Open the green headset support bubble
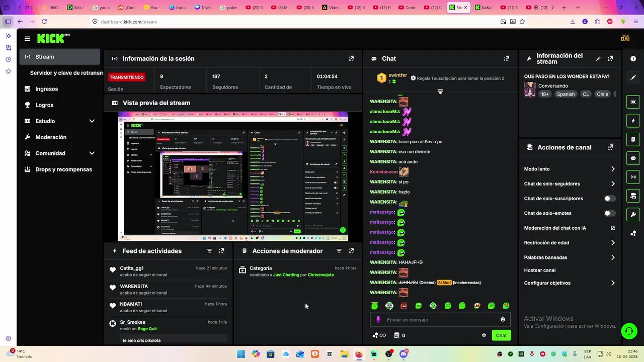The width and height of the screenshot is (644, 362). coord(629,330)
